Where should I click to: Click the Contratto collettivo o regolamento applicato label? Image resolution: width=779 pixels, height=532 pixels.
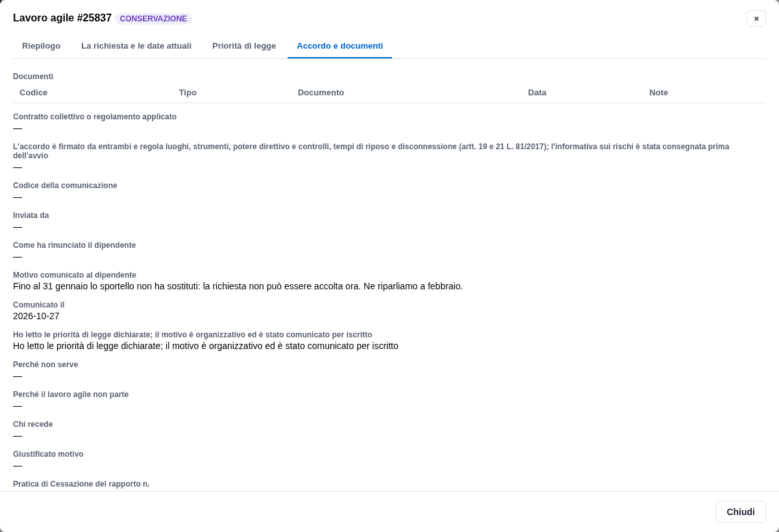tap(95, 117)
